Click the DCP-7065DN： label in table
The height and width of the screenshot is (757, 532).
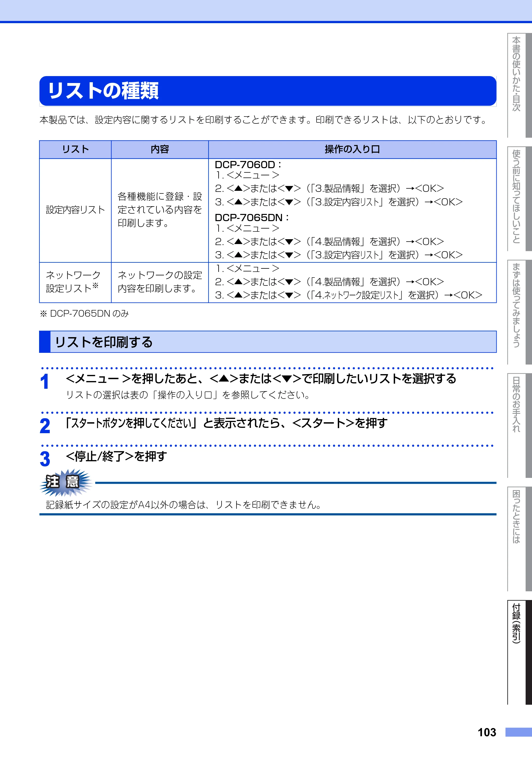(252, 218)
